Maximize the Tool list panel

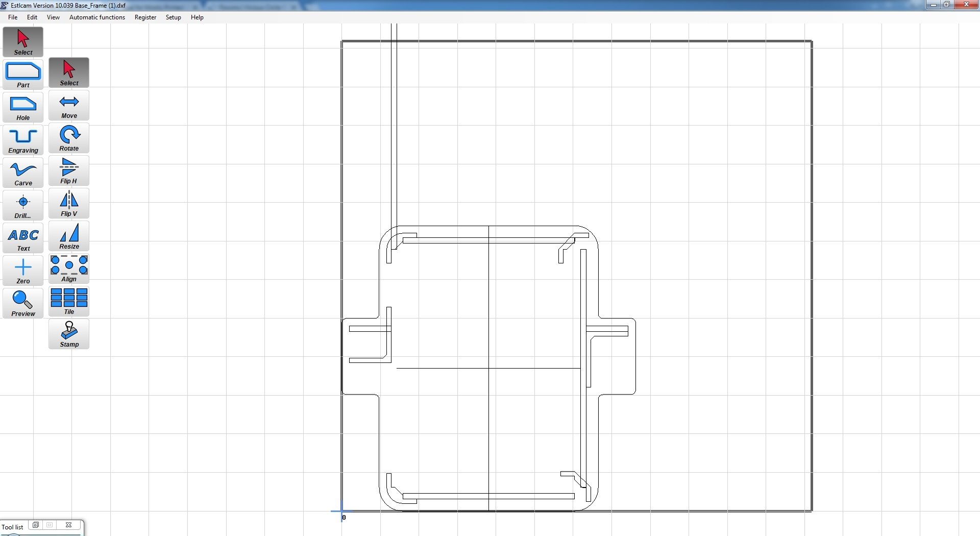50,525
